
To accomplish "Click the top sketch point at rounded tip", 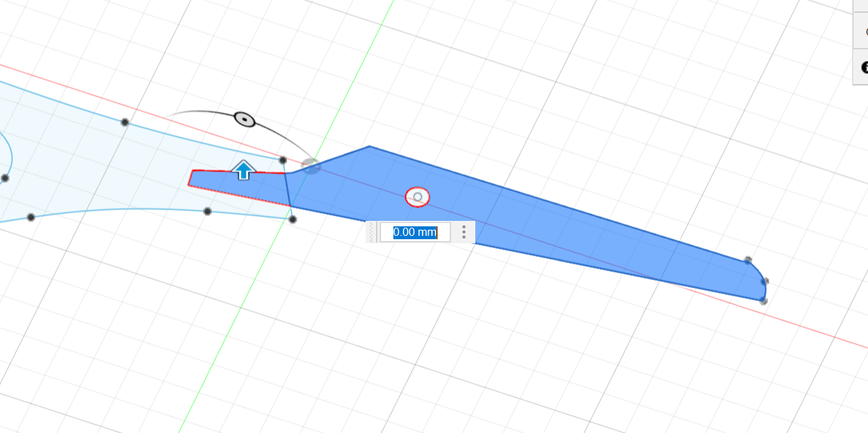I will [x=748, y=260].
